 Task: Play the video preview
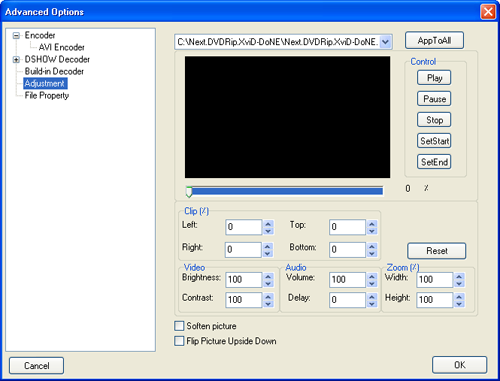[x=434, y=78]
